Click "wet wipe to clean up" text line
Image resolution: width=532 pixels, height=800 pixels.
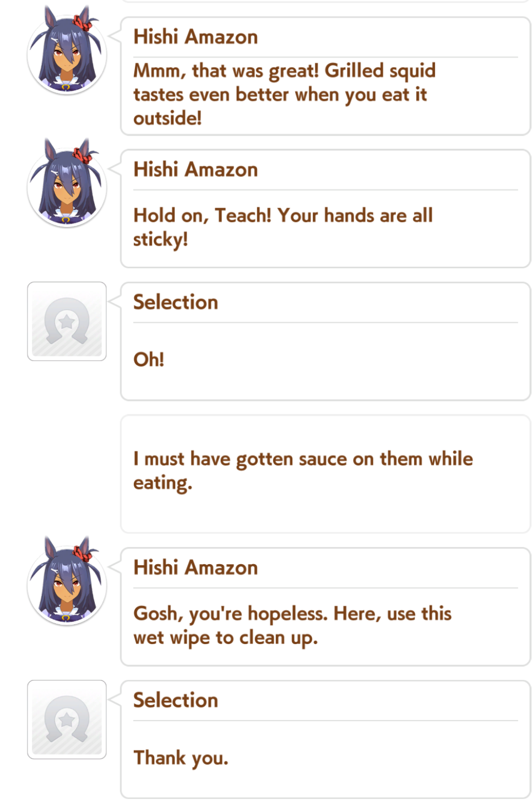[226, 638]
